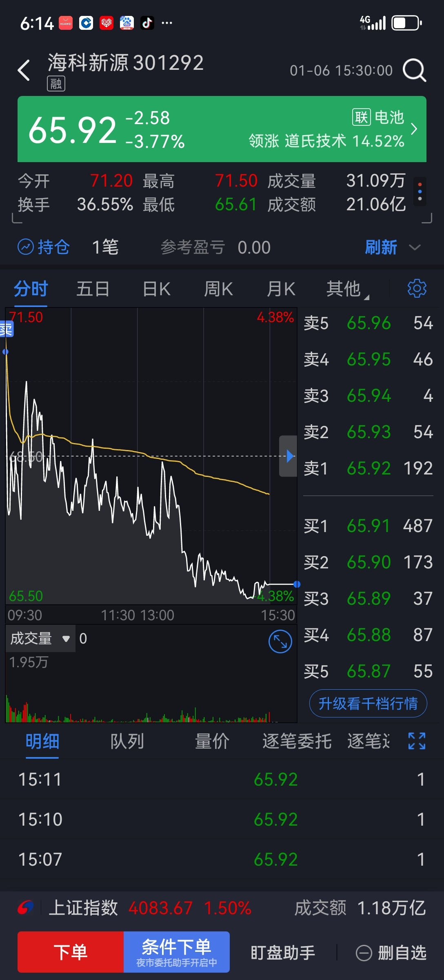Tap the 删自选 minus circle icon

tap(364, 953)
